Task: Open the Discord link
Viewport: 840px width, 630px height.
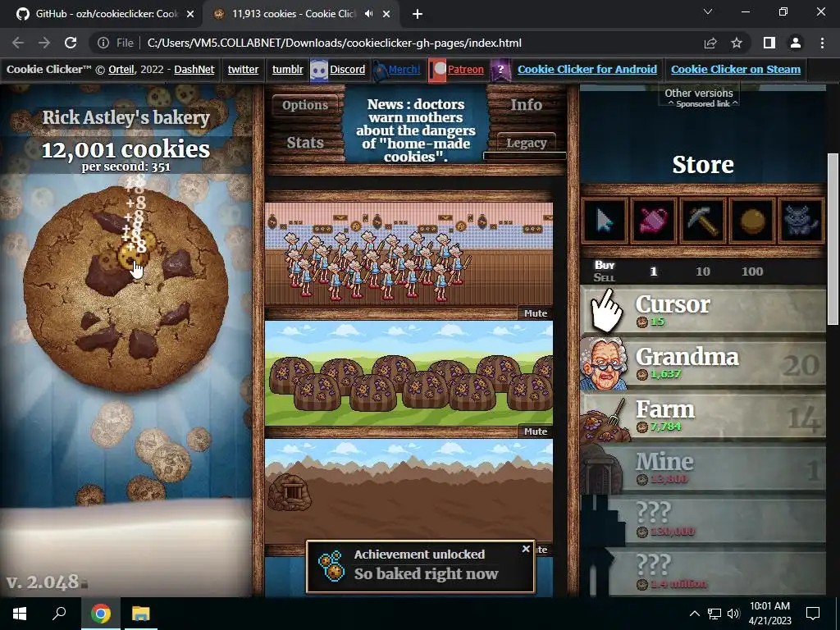Action: coord(347,70)
